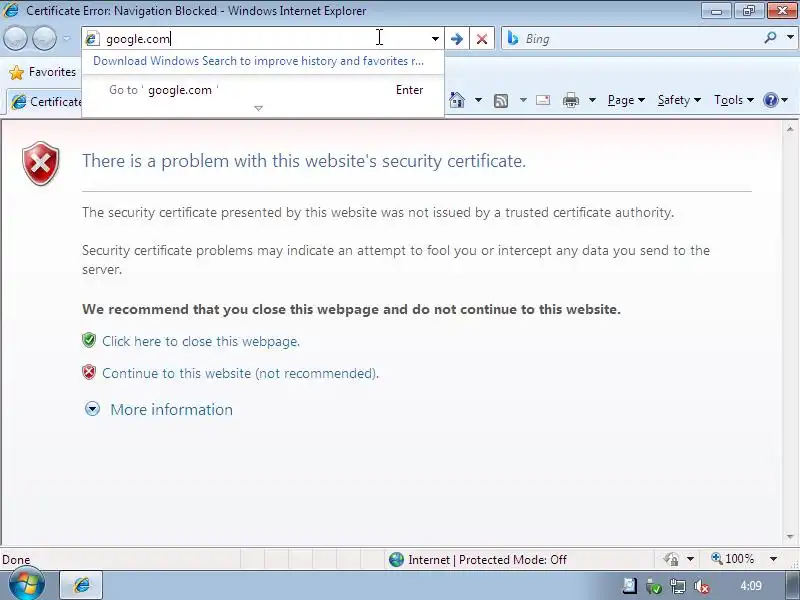The width and height of the screenshot is (800, 600).
Task: Click the green shield security tray icon
Action: (x=654, y=587)
